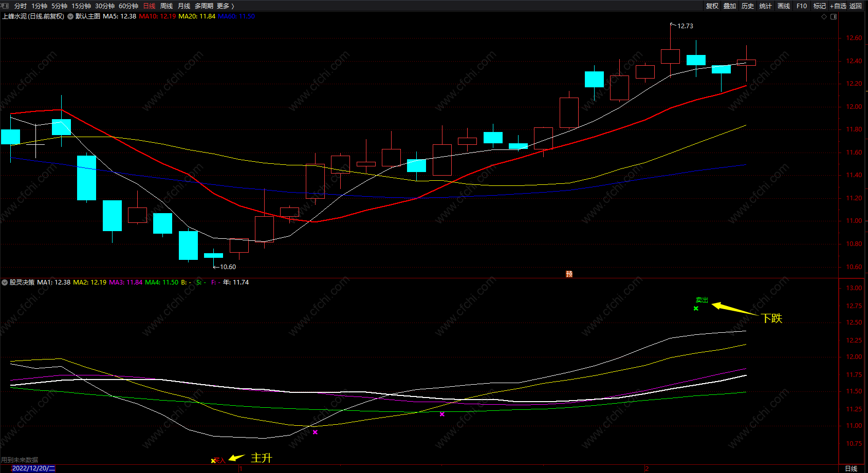The height and width of the screenshot is (473, 868).
Task: Open the 多周期 multi-period view
Action: coord(204,6)
